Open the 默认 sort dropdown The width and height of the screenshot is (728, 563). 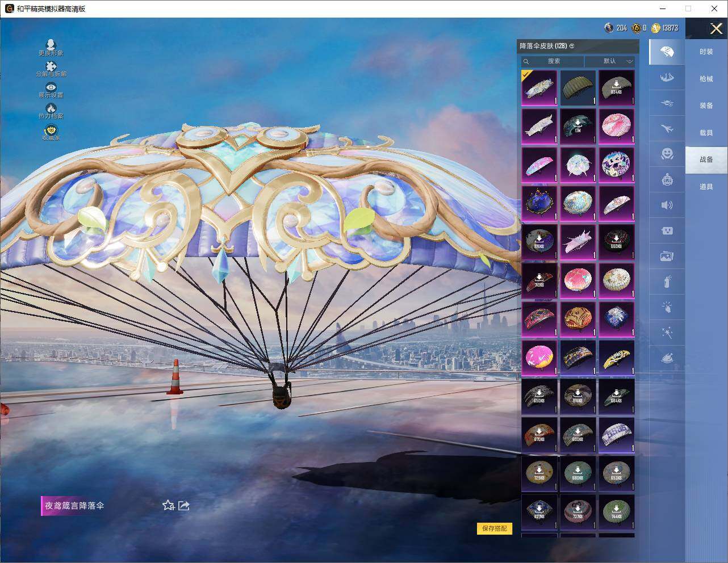click(x=610, y=61)
